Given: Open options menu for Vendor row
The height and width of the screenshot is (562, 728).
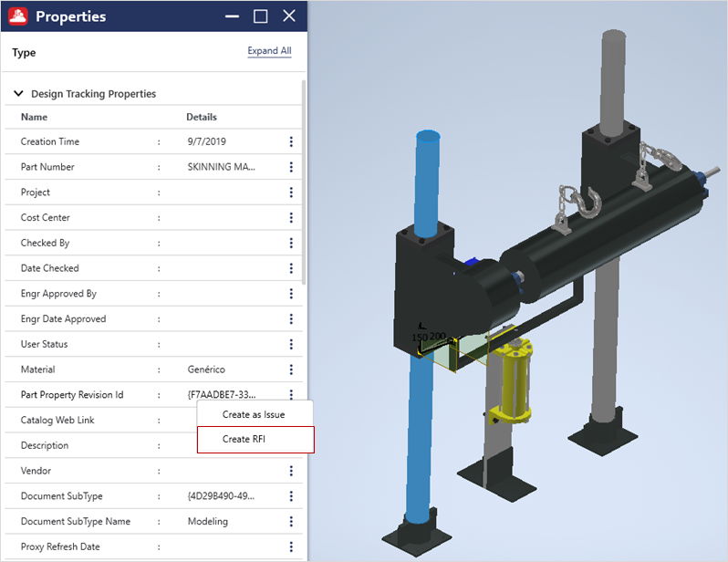Looking at the screenshot, I should [291, 471].
